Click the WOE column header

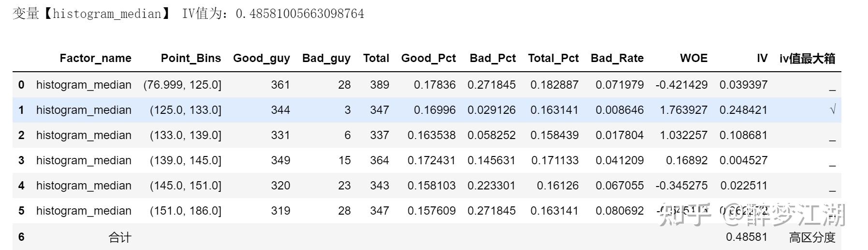693,59
